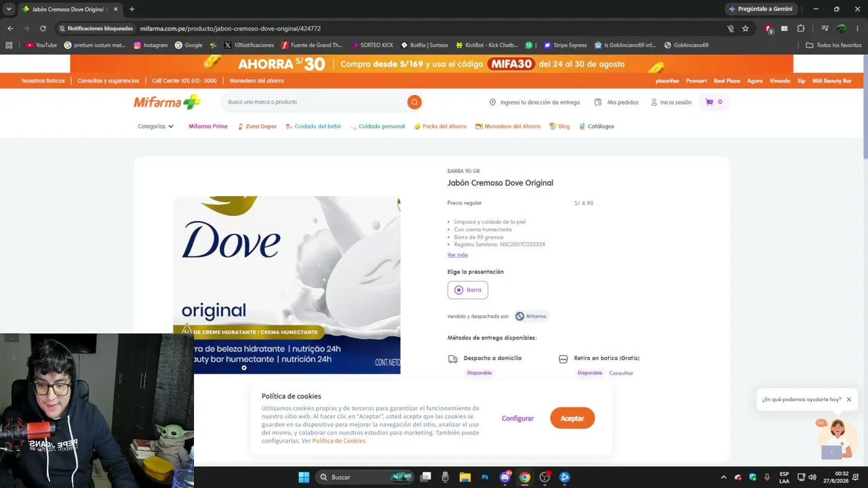The width and height of the screenshot is (868, 488).
Task: Open Nuestras Boticas link
Action: point(43,81)
